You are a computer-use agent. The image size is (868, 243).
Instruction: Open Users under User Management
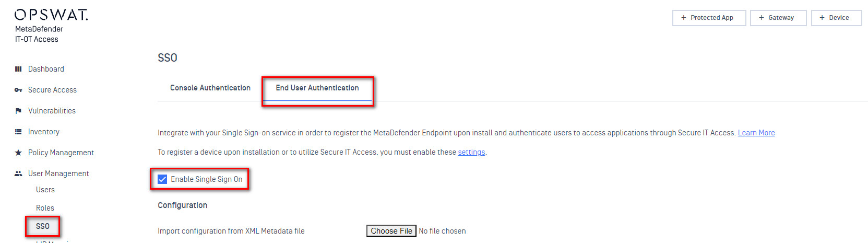pos(45,190)
